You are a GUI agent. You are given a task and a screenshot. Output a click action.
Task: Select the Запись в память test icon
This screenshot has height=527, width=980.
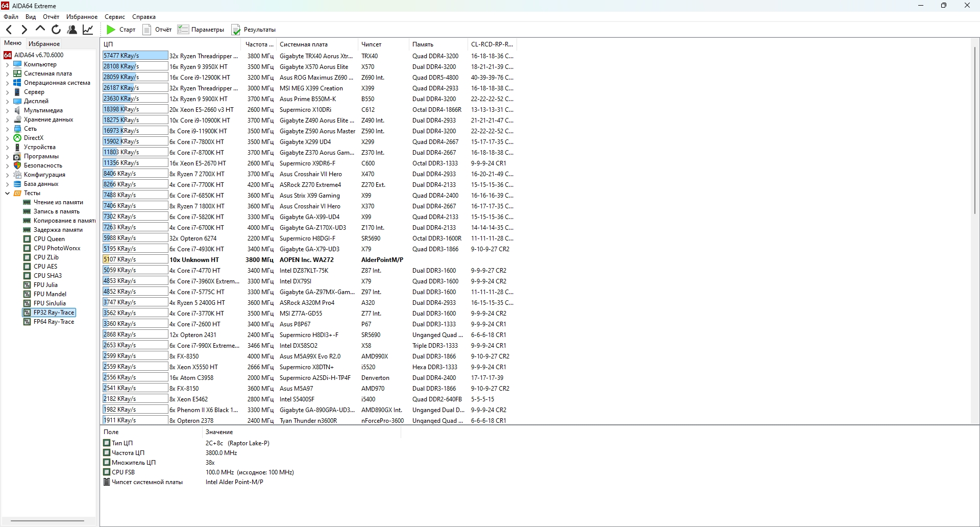pyautogui.click(x=27, y=211)
